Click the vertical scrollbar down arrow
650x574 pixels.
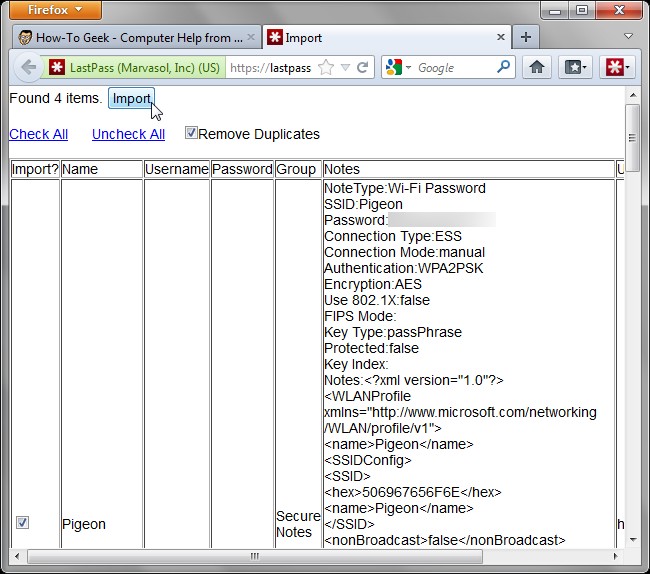[x=633, y=539]
